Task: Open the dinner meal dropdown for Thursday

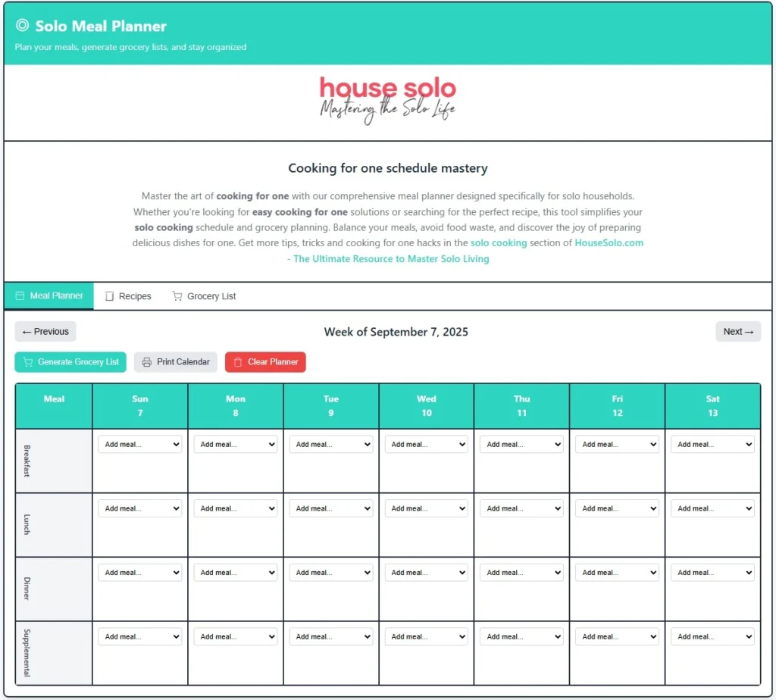Action: pos(521,572)
